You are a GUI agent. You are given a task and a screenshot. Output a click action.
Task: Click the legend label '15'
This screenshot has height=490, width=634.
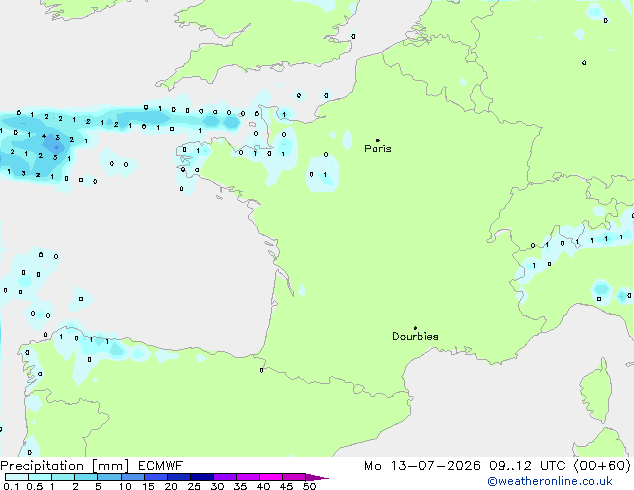coord(148,486)
